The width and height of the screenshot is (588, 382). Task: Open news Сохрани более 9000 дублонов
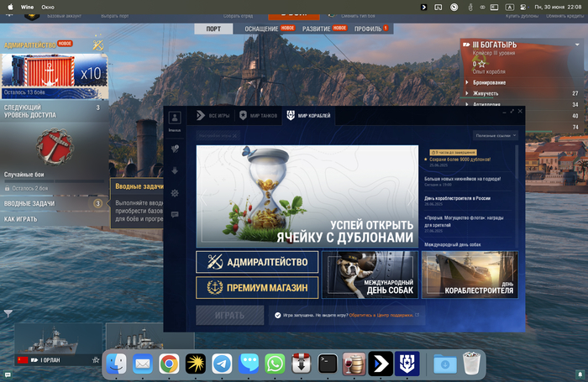coord(459,160)
